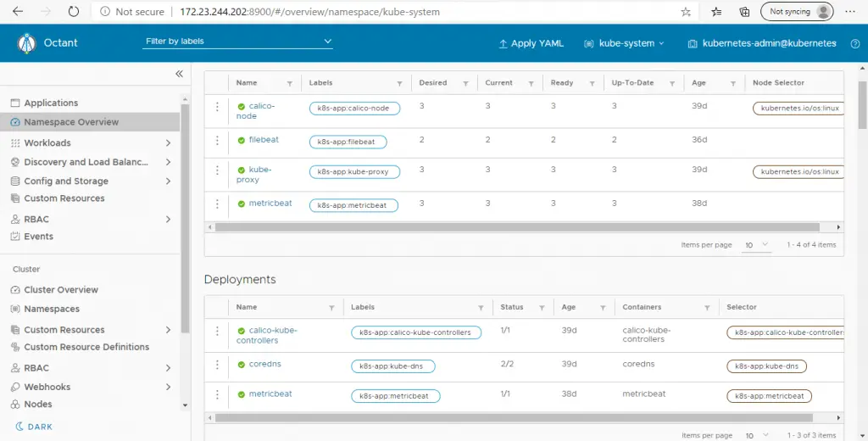Change Deployments items per page dropdown
868x441 pixels.
click(x=756, y=435)
